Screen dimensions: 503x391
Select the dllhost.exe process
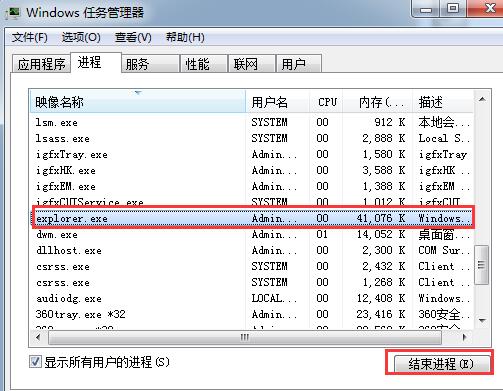click(x=252, y=250)
